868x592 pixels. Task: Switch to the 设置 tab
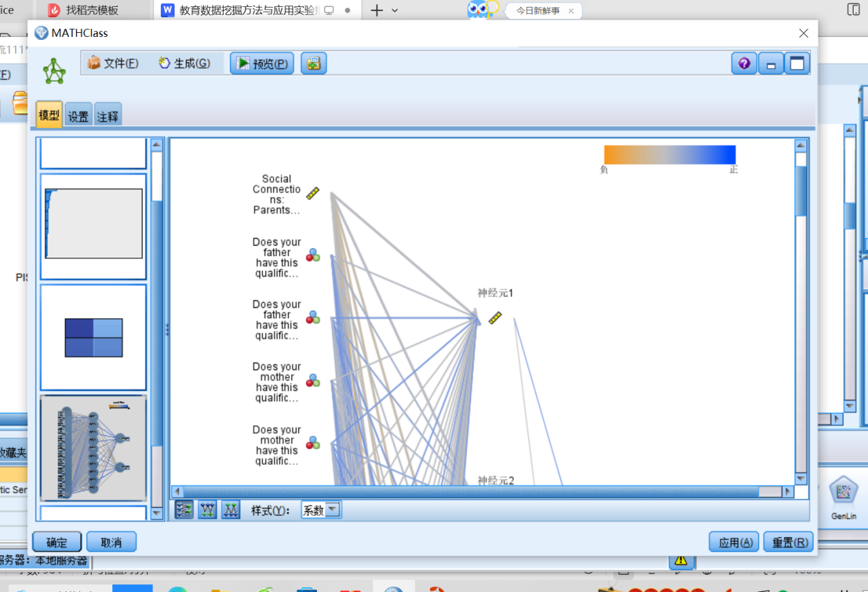tap(79, 116)
